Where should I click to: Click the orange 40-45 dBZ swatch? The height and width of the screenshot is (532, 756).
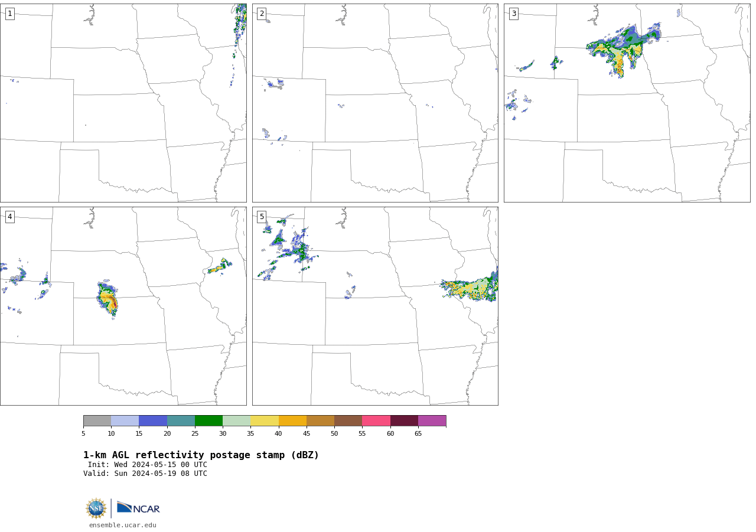292,420
